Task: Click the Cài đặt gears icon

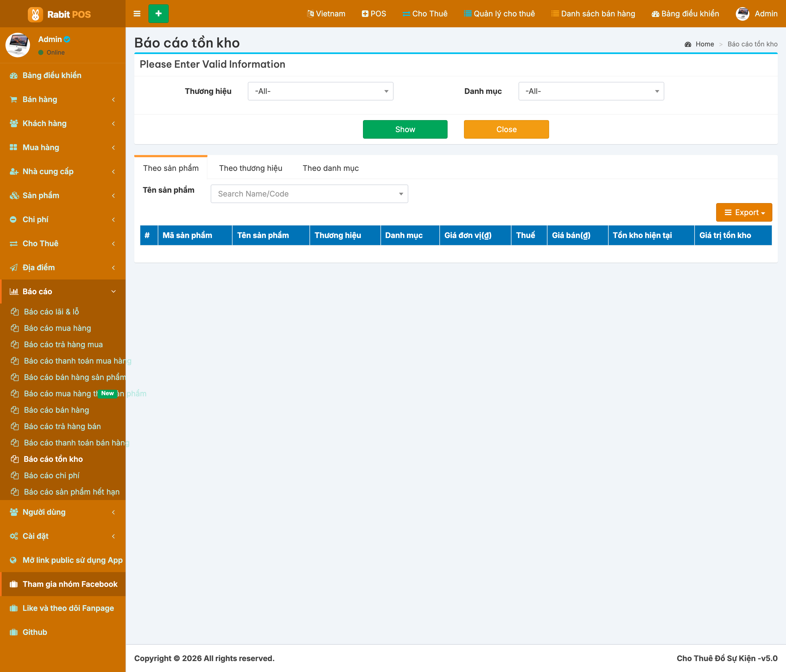Action: (14, 536)
